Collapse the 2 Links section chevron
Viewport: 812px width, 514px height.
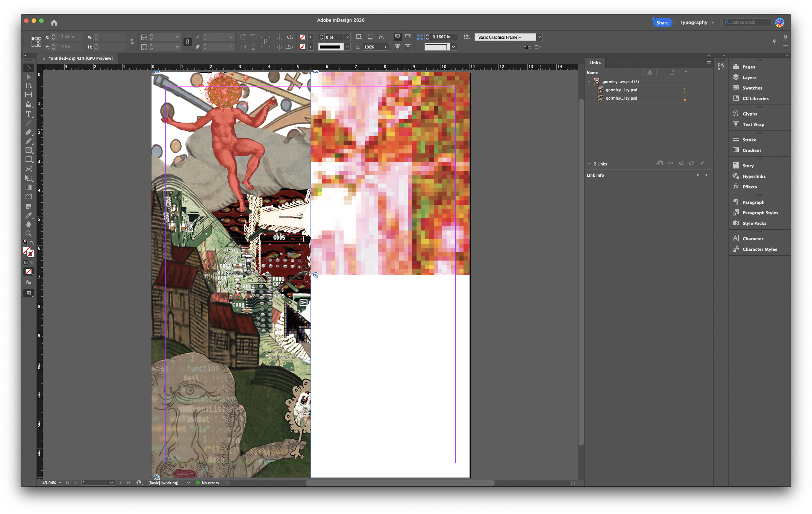[589, 164]
